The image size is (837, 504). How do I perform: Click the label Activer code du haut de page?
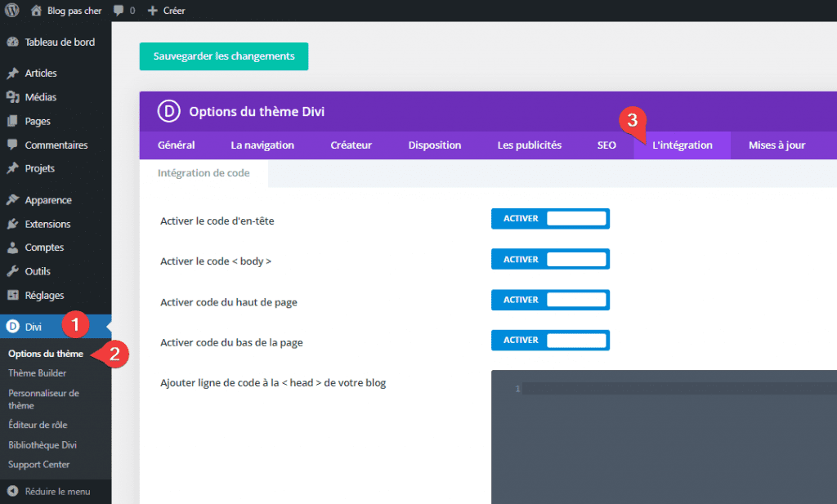coord(229,302)
